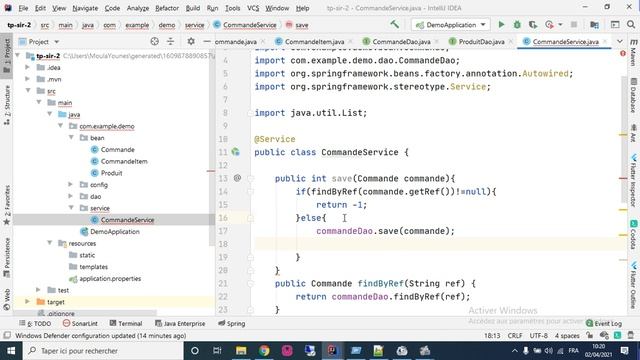This screenshot has width=640, height=360.
Task: Open the Terminal tool window
Action: point(126,323)
